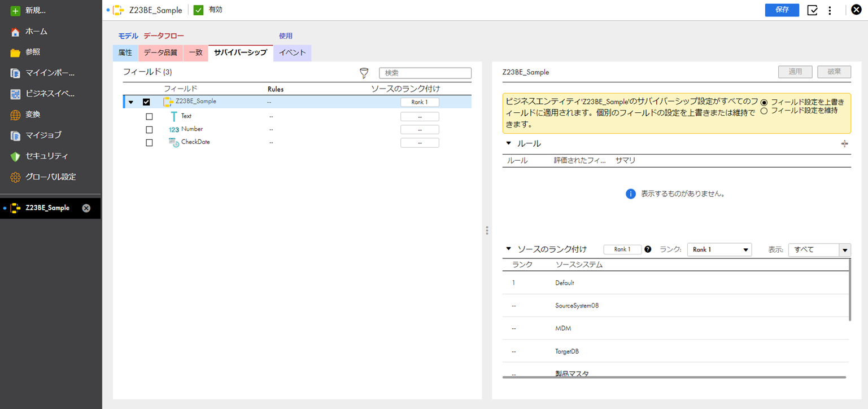Click the validate checkmark icon near Save
The width and height of the screenshot is (868, 409).
tap(813, 10)
